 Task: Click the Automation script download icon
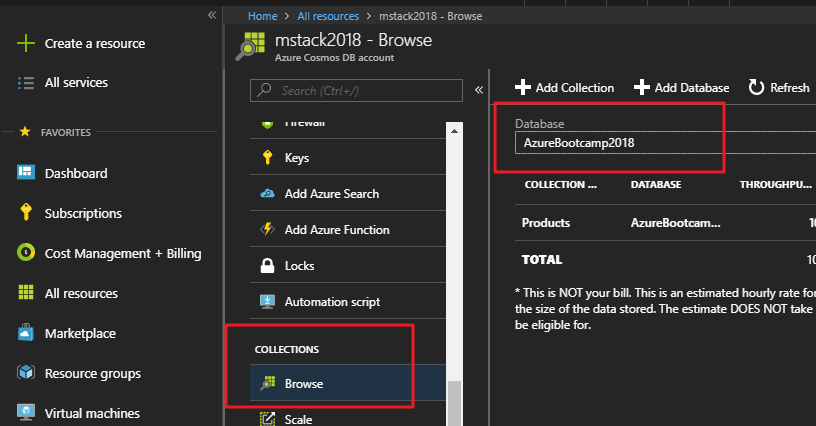coord(267,302)
